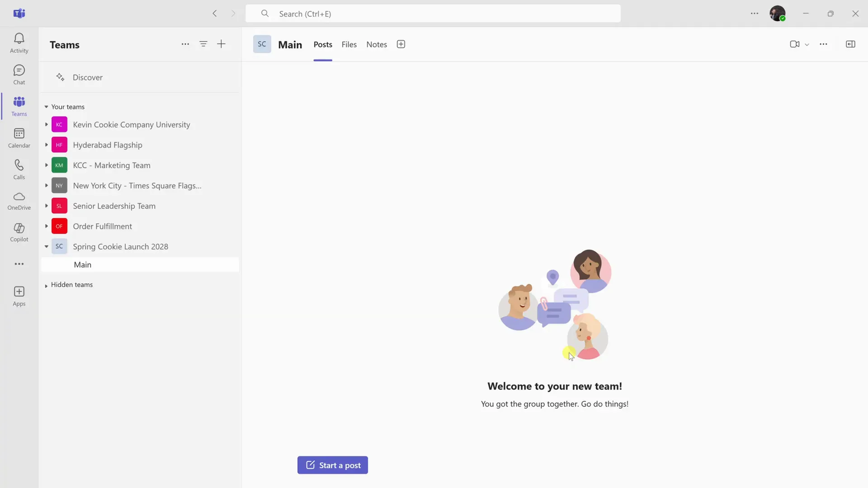Create or join a team with plus
This screenshot has height=488, width=868.
click(x=221, y=44)
